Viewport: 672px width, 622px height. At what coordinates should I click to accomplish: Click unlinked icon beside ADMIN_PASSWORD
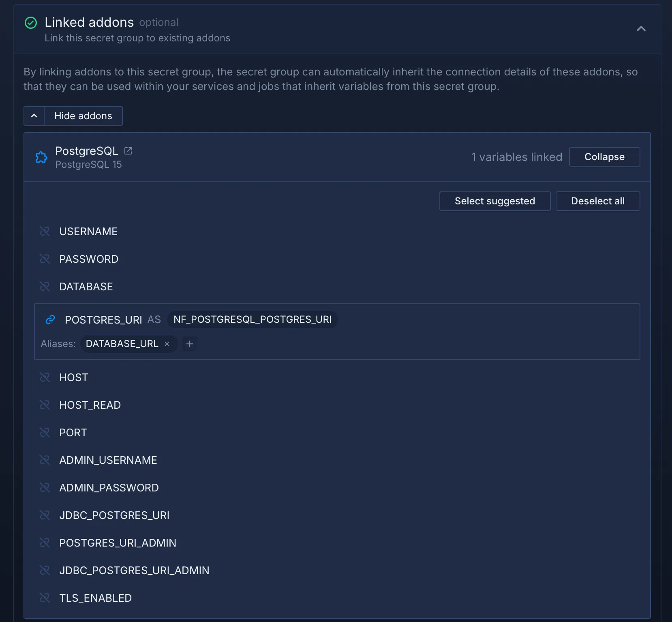tap(45, 487)
